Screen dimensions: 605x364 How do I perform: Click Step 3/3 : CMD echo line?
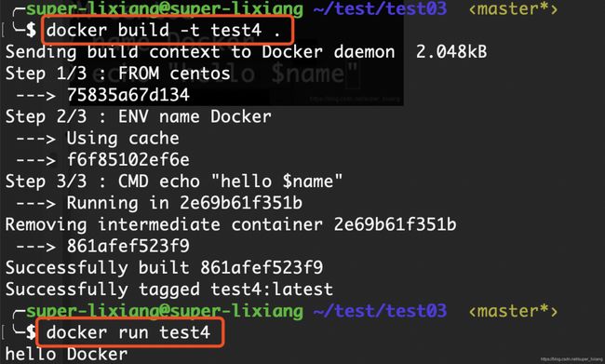click(174, 182)
